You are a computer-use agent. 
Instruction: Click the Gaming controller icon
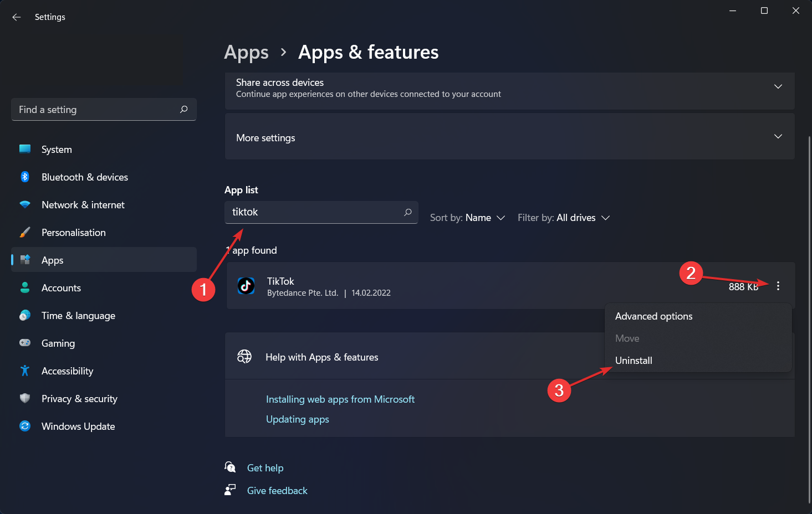(x=25, y=343)
